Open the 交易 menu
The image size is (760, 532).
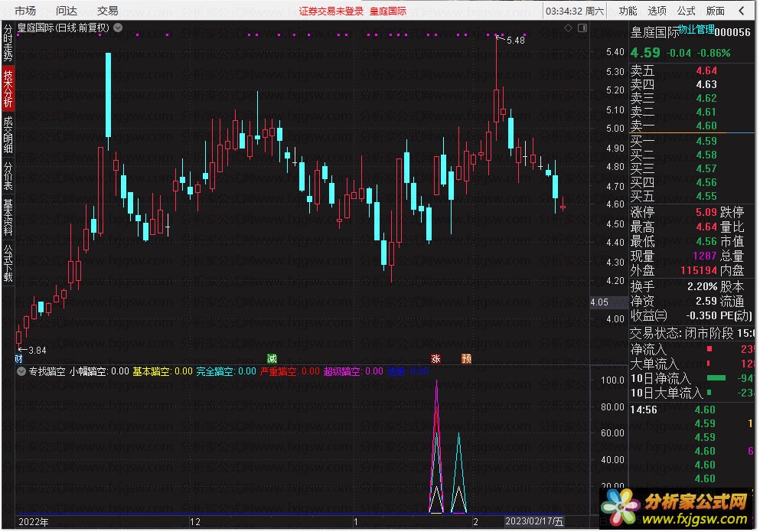pos(107,11)
